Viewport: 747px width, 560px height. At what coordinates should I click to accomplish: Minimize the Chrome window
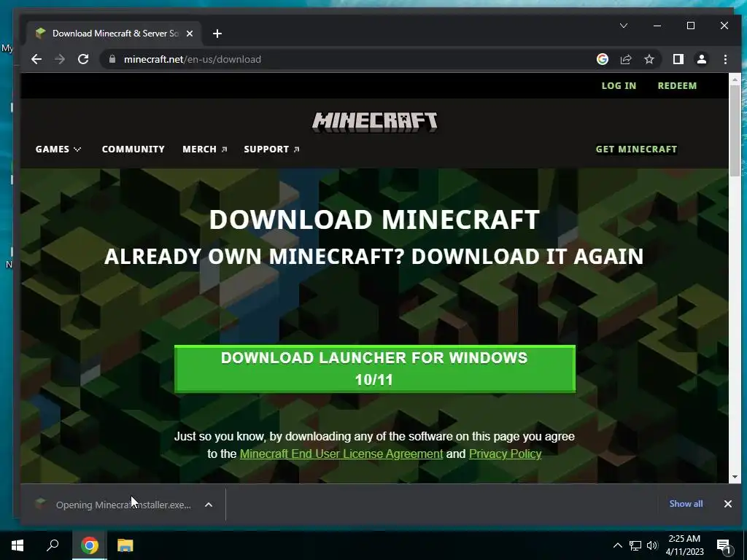657,26
